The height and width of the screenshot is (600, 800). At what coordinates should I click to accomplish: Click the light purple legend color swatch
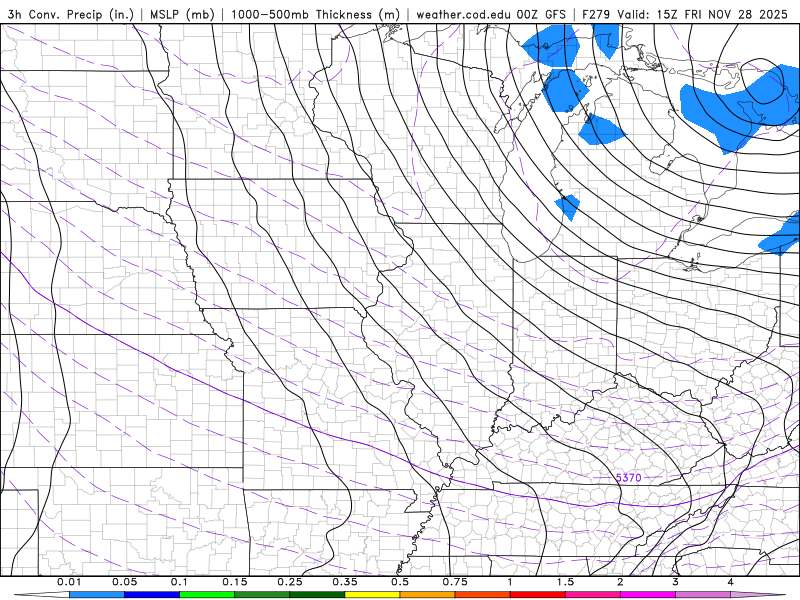click(x=703, y=595)
